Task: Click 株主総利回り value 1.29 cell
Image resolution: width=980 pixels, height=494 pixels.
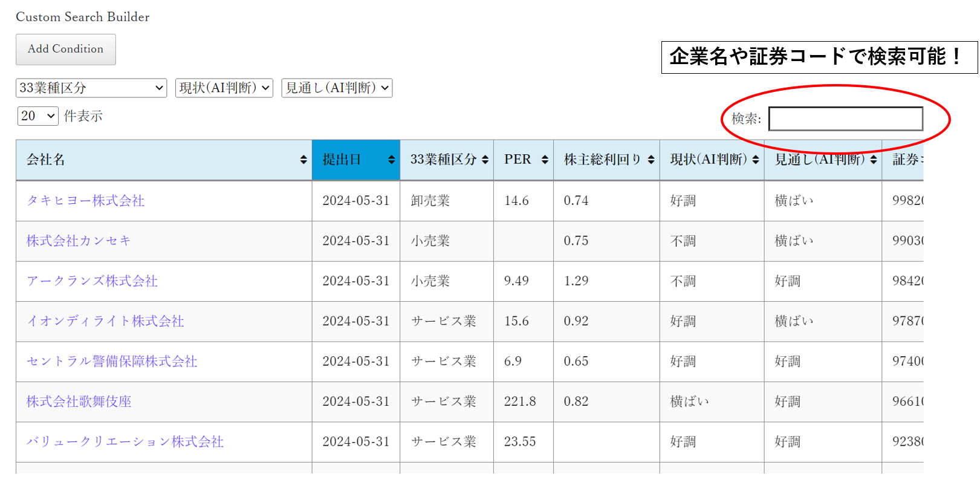Action: (x=606, y=281)
